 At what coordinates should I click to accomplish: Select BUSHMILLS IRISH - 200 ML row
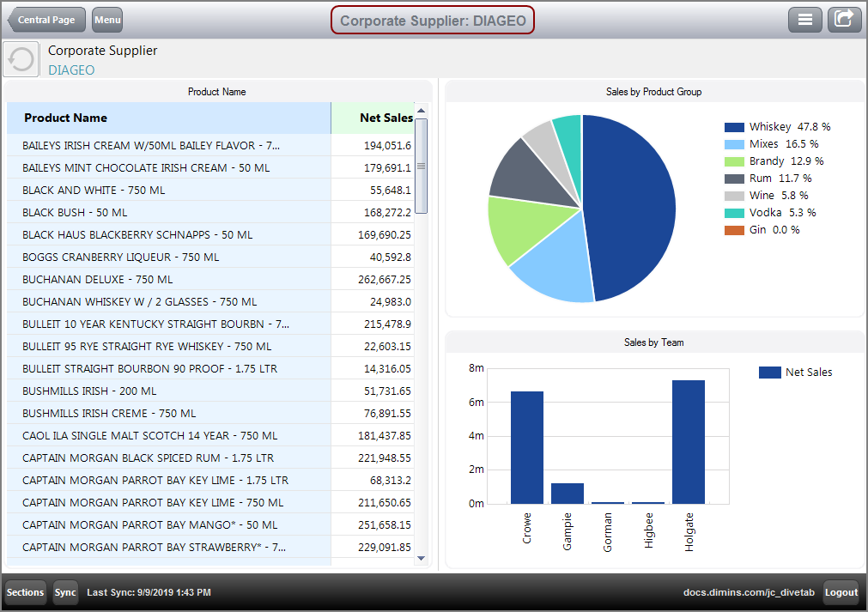210,391
